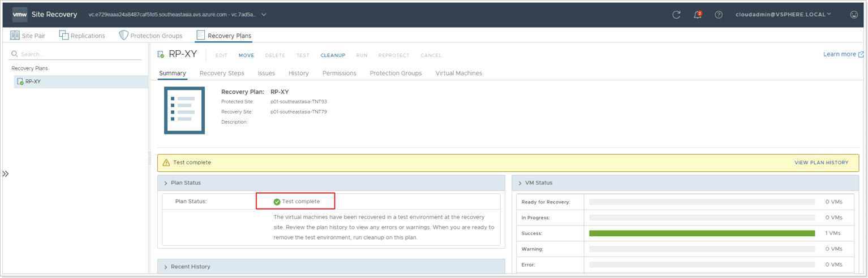Click the smiley feedback icon

click(854, 15)
